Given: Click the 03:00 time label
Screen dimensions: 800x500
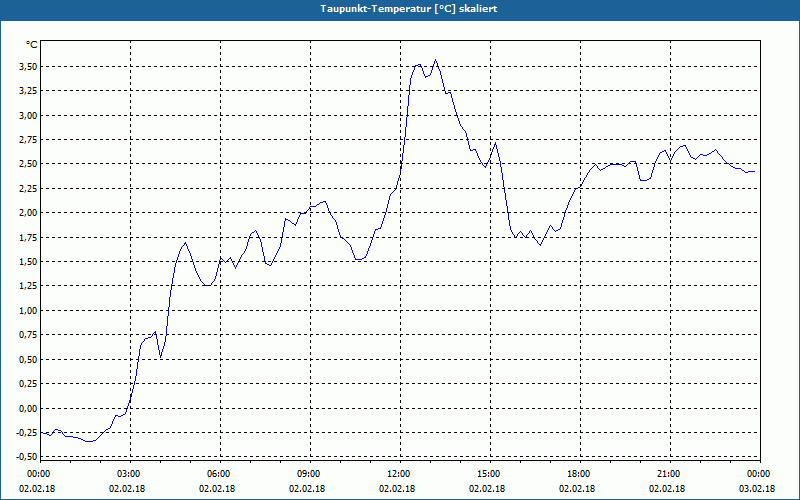Looking at the screenshot, I should 131,474.
